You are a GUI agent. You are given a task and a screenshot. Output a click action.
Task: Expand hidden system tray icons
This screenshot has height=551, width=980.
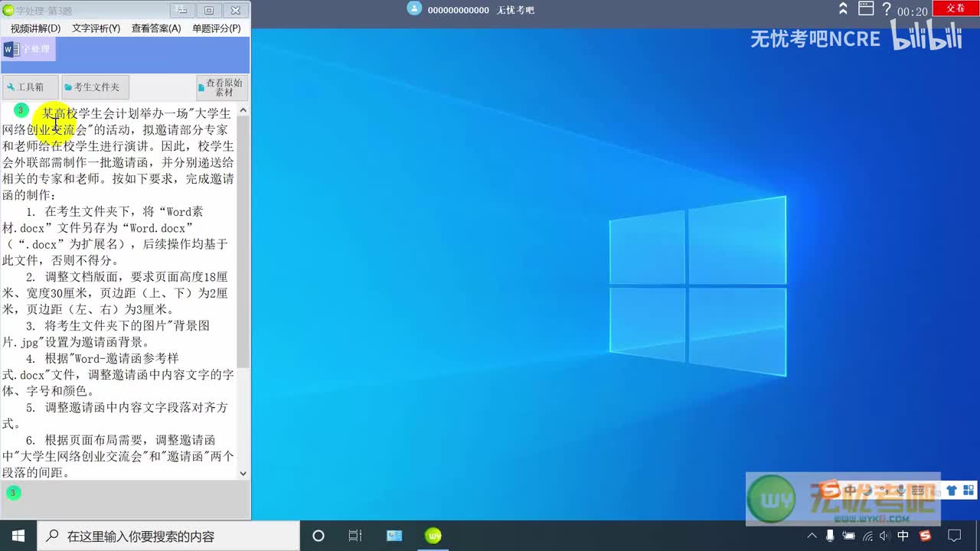[812, 536]
